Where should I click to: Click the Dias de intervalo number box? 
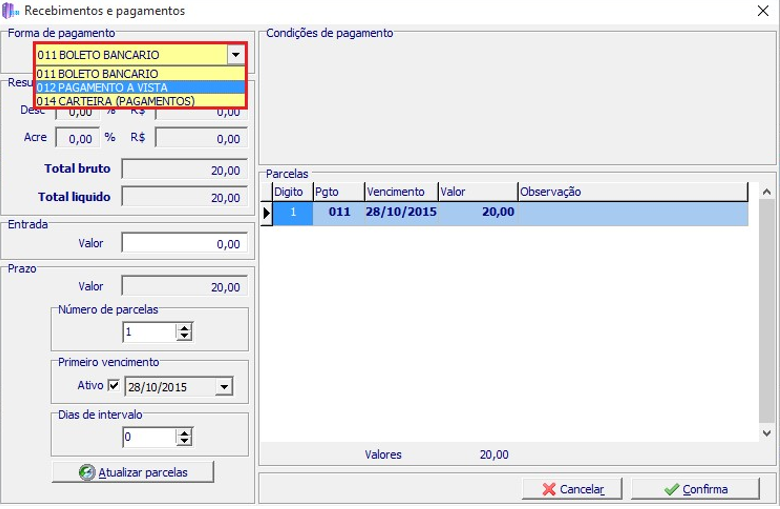[x=149, y=437]
